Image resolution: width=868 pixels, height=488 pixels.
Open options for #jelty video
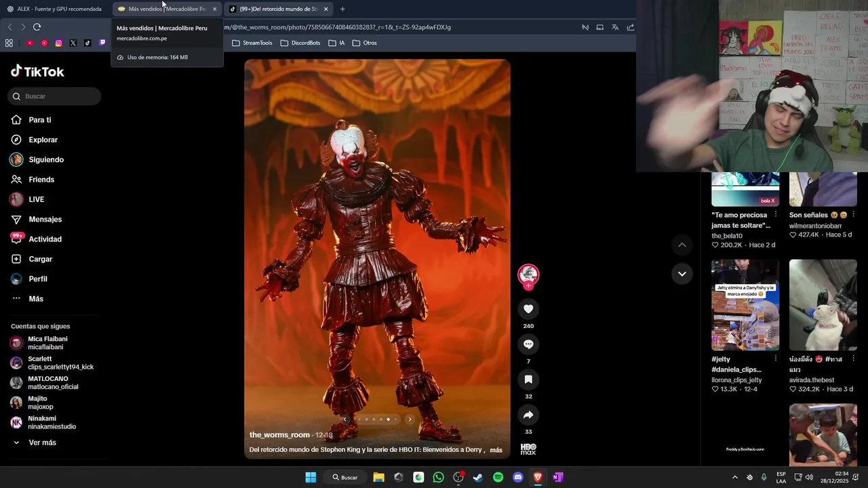(776, 359)
